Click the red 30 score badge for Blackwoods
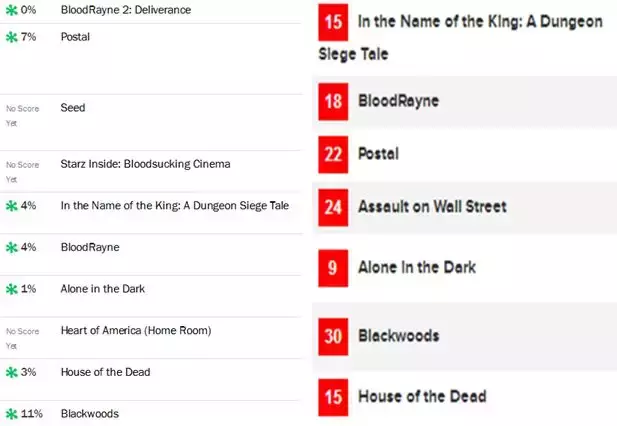The image size is (617, 426). (333, 336)
